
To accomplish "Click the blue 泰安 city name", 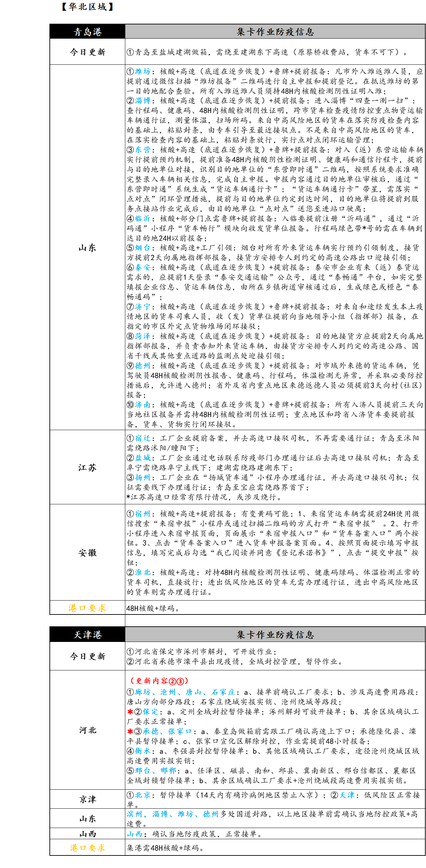I will (x=143, y=267).
